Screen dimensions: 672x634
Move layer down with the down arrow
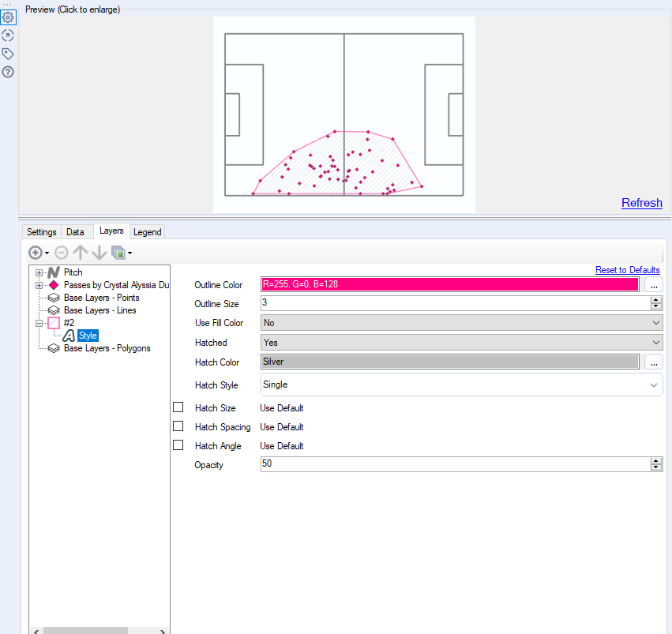(x=99, y=253)
